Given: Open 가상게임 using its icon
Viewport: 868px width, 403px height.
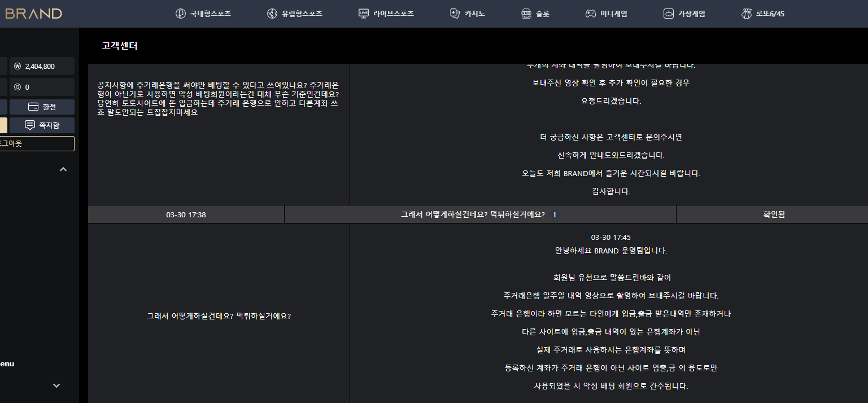Looking at the screenshot, I should pyautogui.click(x=669, y=14).
